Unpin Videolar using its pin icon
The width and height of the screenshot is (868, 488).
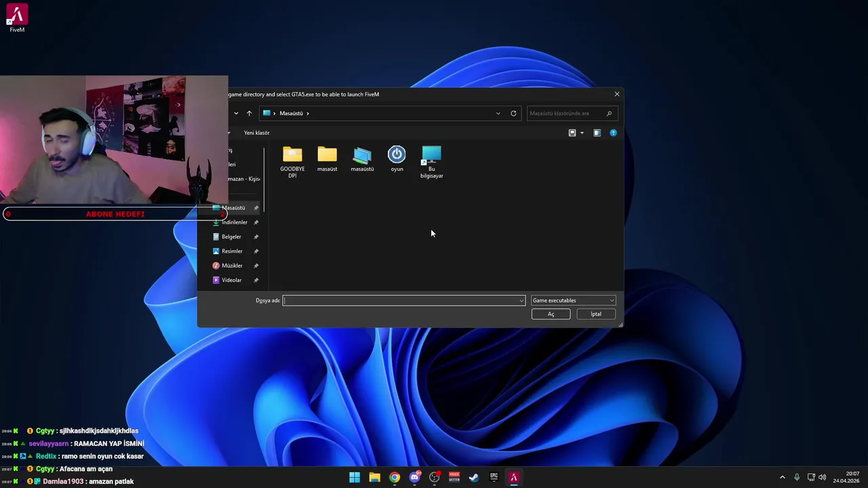pyautogui.click(x=256, y=280)
